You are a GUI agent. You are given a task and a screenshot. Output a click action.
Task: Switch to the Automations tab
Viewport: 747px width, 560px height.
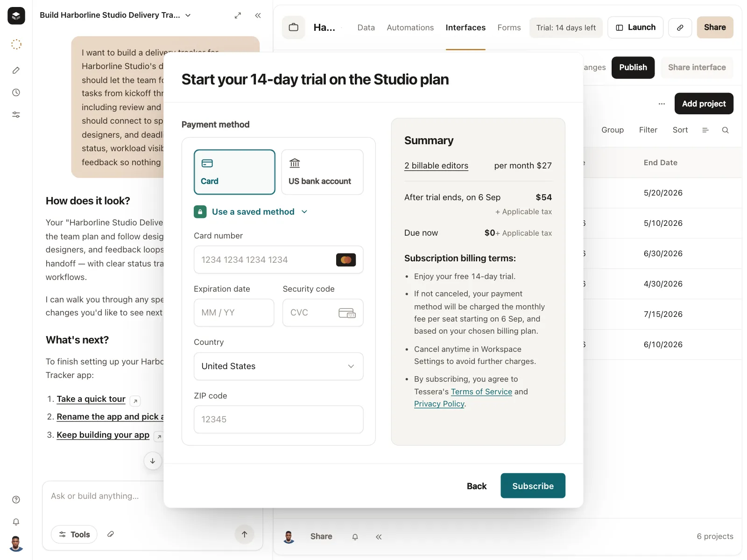tap(410, 28)
